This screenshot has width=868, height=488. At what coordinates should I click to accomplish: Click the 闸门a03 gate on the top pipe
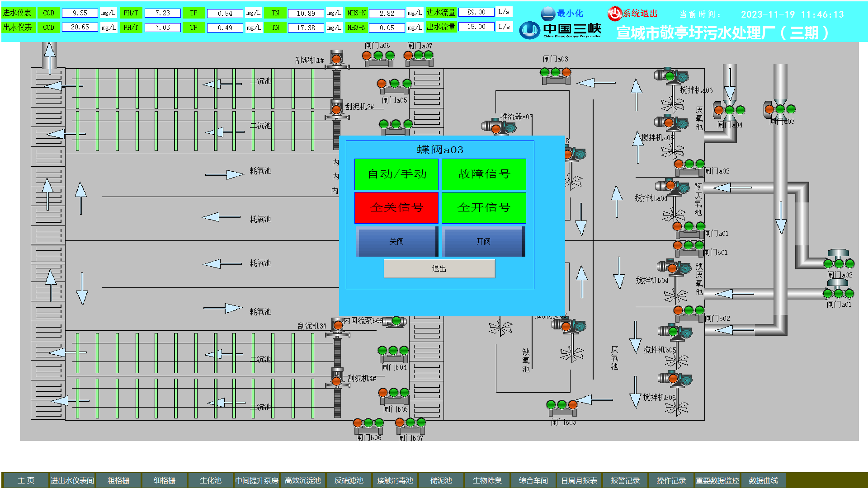click(780, 110)
